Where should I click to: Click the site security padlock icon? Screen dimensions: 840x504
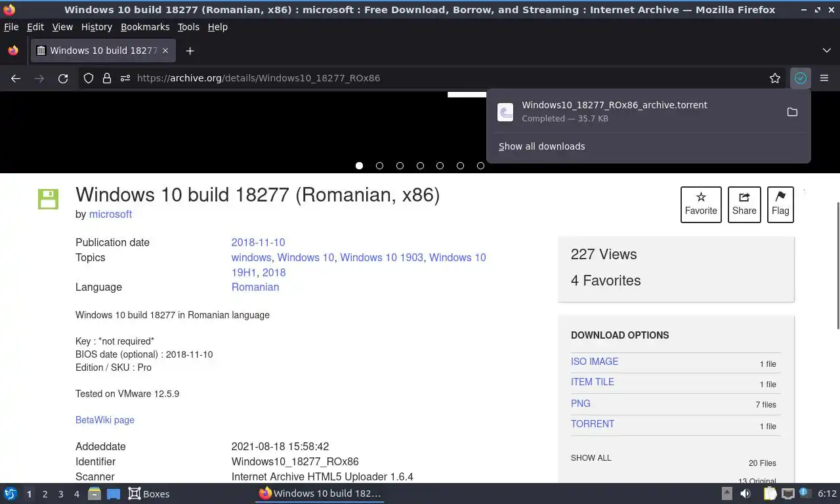click(x=107, y=78)
